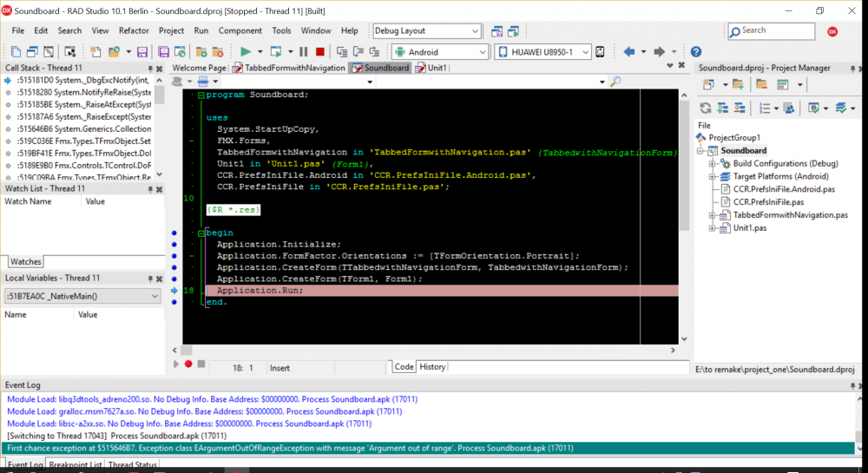Click Remove File from Project icon
Image resolution: width=868 pixels, height=473 pixels.
pyautogui.click(x=218, y=52)
